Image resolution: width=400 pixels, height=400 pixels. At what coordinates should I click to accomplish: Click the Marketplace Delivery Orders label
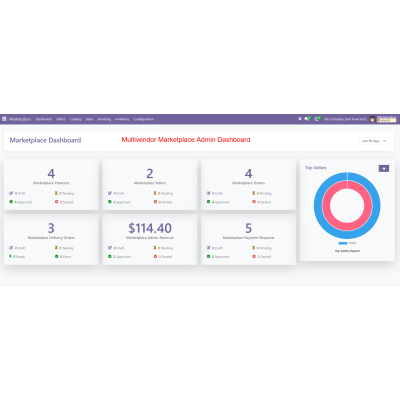[51, 238]
